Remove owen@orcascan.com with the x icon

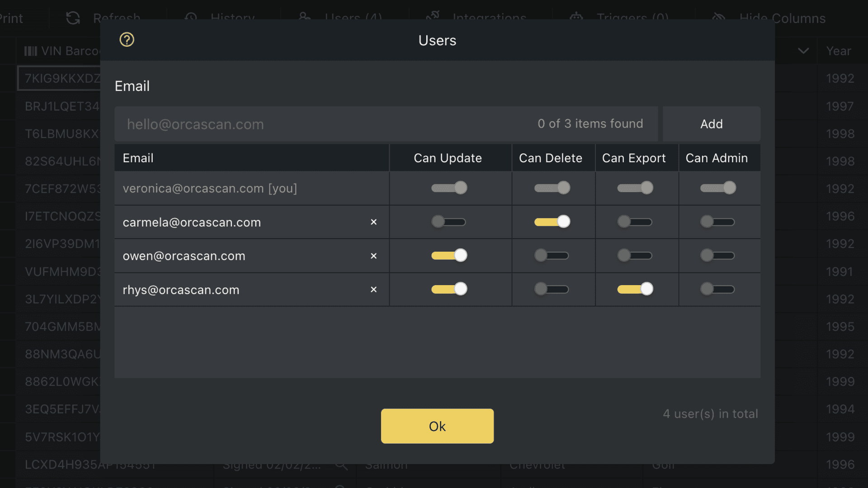(x=374, y=256)
